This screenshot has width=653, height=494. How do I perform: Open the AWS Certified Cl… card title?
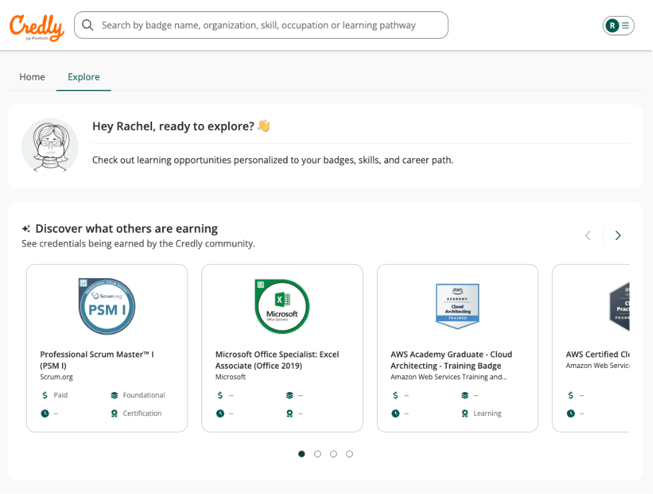coord(598,354)
